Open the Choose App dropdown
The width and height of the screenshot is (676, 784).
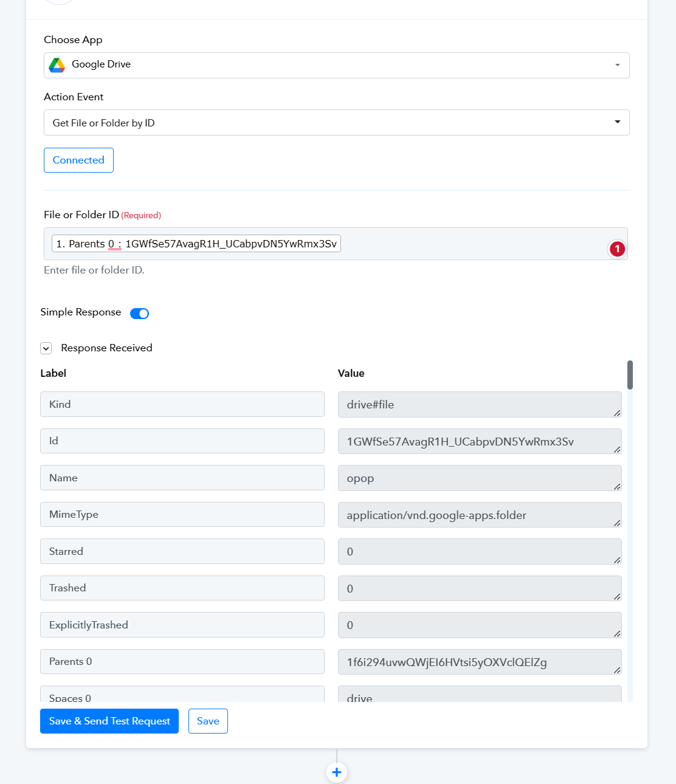337,65
